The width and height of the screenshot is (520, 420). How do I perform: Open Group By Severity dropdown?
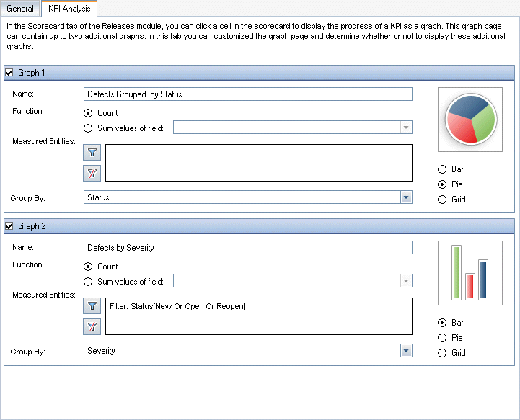pos(406,351)
